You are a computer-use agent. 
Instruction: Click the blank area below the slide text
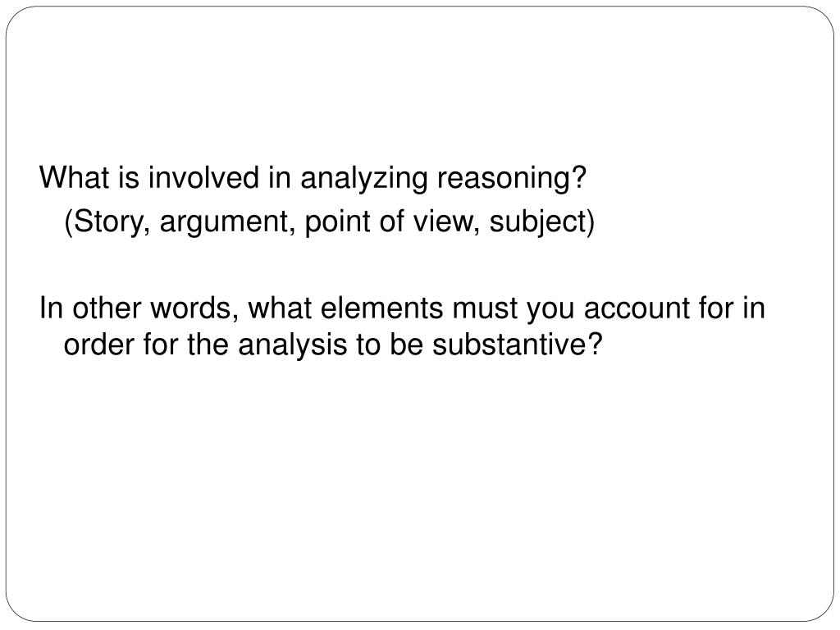420,482
